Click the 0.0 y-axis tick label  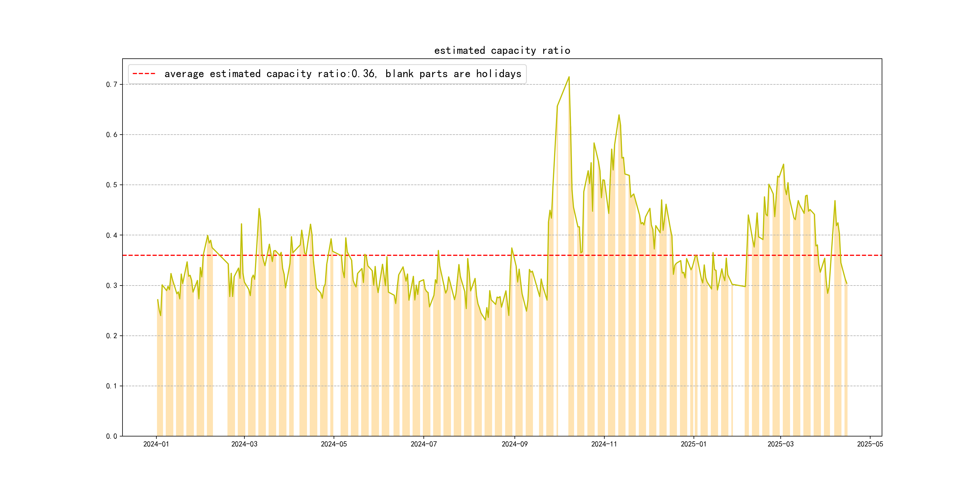tap(112, 436)
